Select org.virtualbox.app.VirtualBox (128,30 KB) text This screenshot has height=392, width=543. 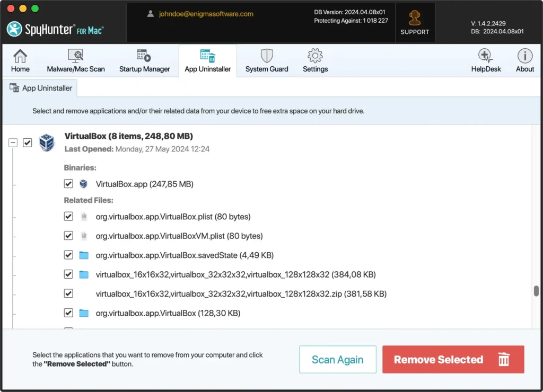(x=168, y=313)
